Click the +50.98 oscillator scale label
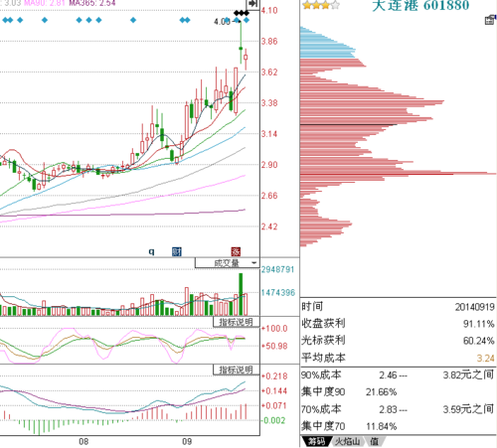 pyautogui.click(x=274, y=346)
